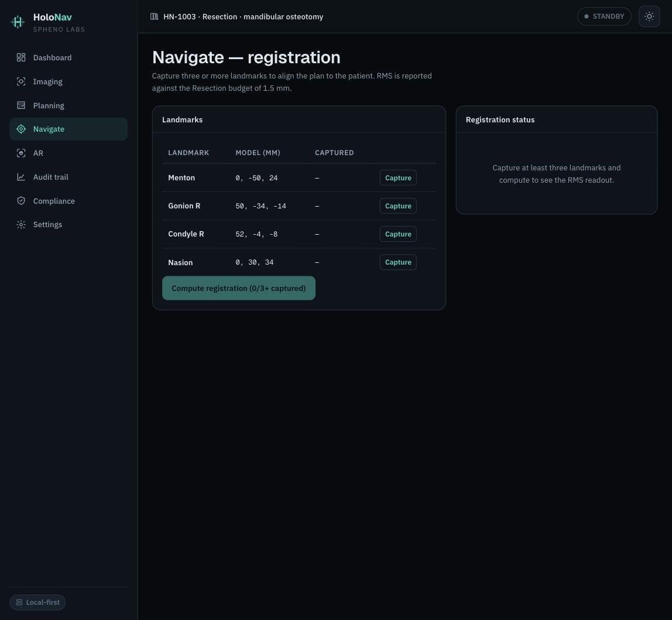Click the CAPTURED column header
Viewport: 672px width, 620px height.
pos(334,153)
